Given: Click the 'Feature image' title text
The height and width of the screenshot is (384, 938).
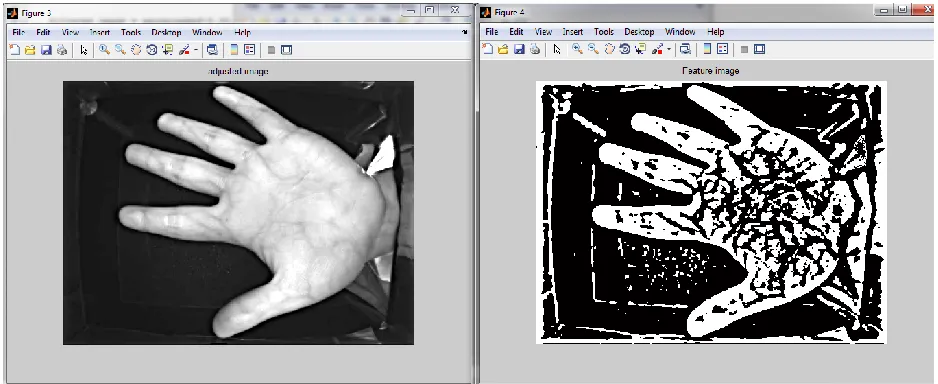Looking at the screenshot, I should 711,71.
